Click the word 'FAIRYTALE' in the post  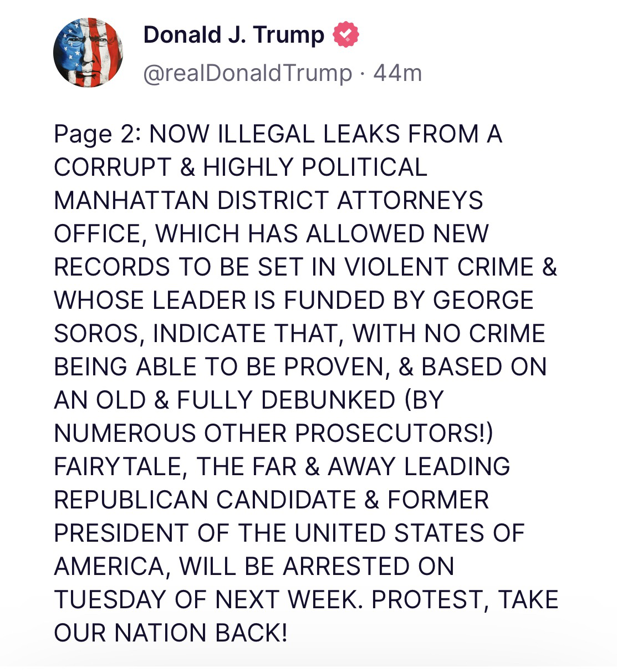pos(119,467)
